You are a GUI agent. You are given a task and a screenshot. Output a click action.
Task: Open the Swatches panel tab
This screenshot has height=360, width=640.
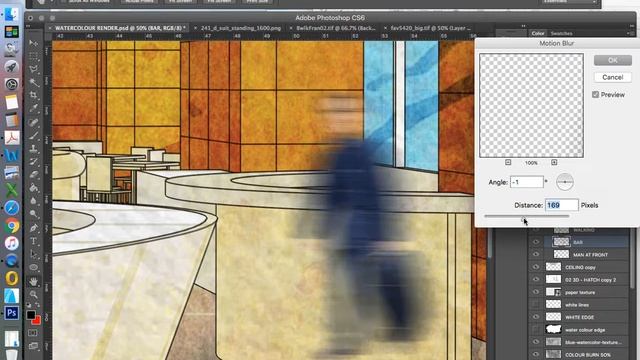561,33
